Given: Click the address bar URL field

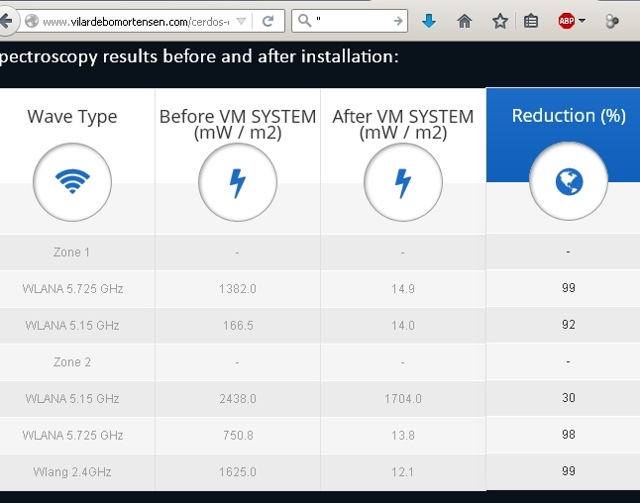Looking at the screenshot, I should [136, 21].
